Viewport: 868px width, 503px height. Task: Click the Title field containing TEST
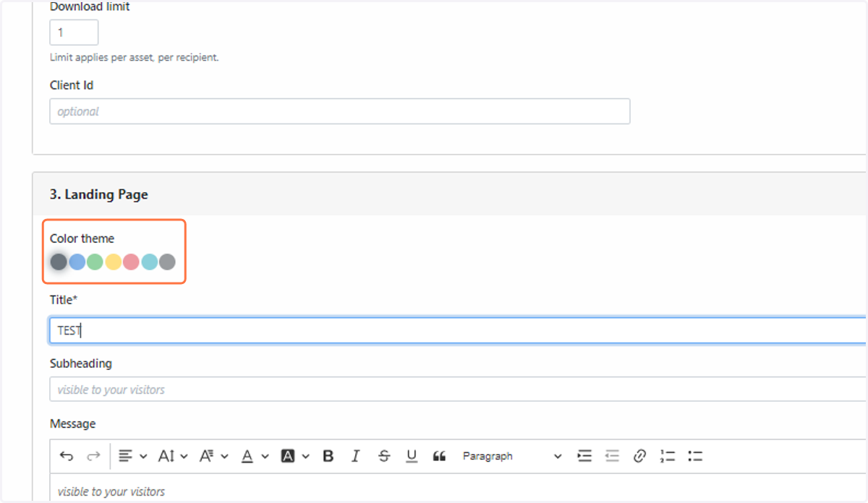(x=458, y=330)
